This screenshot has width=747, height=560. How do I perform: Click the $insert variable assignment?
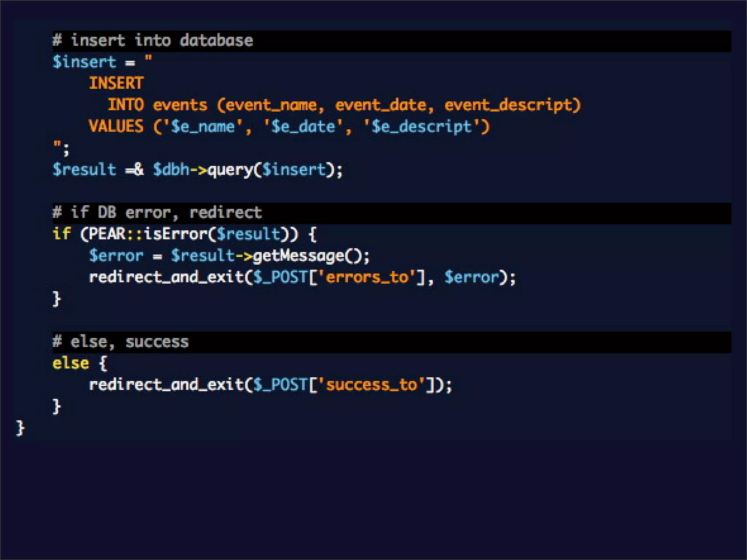(84, 62)
